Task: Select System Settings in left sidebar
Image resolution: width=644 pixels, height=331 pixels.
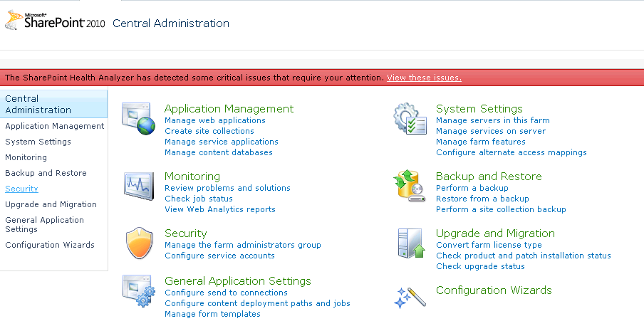Action: [x=38, y=142]
